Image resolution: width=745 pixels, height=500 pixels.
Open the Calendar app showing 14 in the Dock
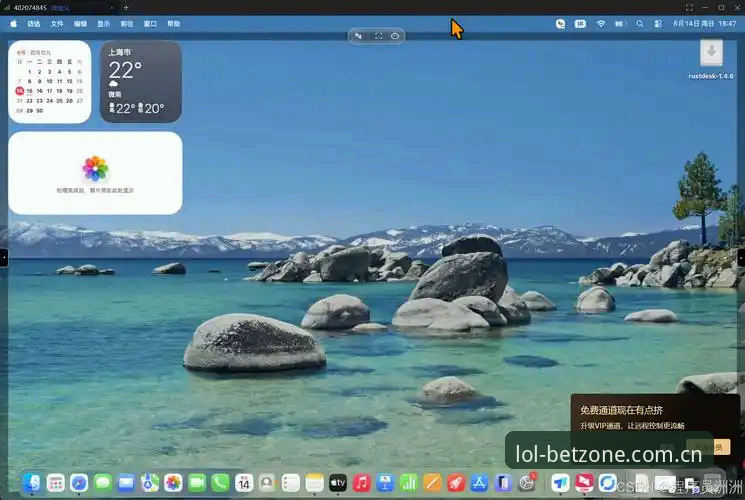coord(244,483)
